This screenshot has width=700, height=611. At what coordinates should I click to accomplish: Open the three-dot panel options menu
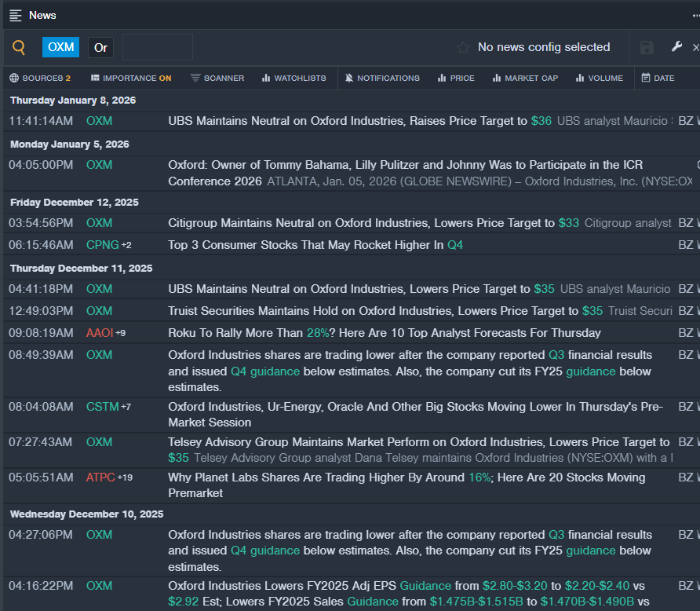coord(695,15)
